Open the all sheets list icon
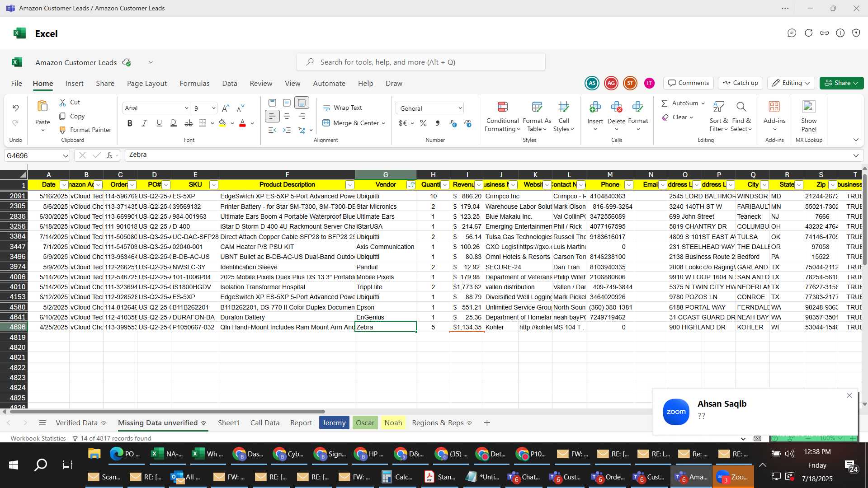 pyautogui.click(x=42, y=423)
